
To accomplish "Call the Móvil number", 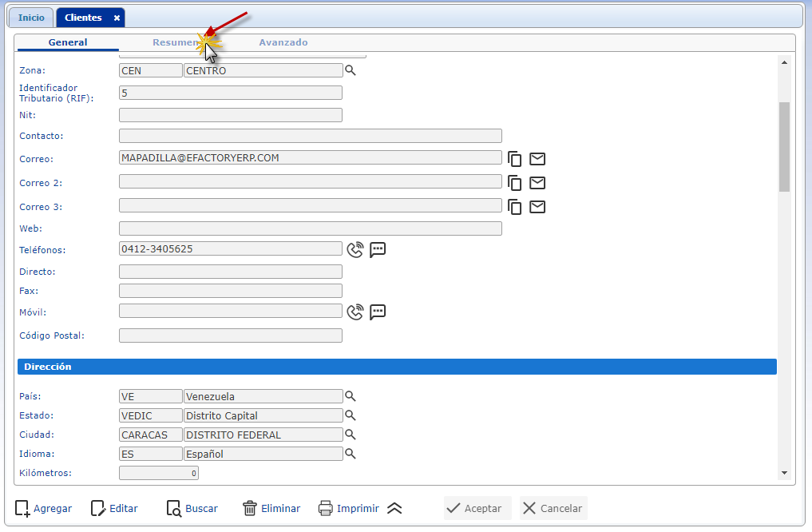I will [355, 312].
